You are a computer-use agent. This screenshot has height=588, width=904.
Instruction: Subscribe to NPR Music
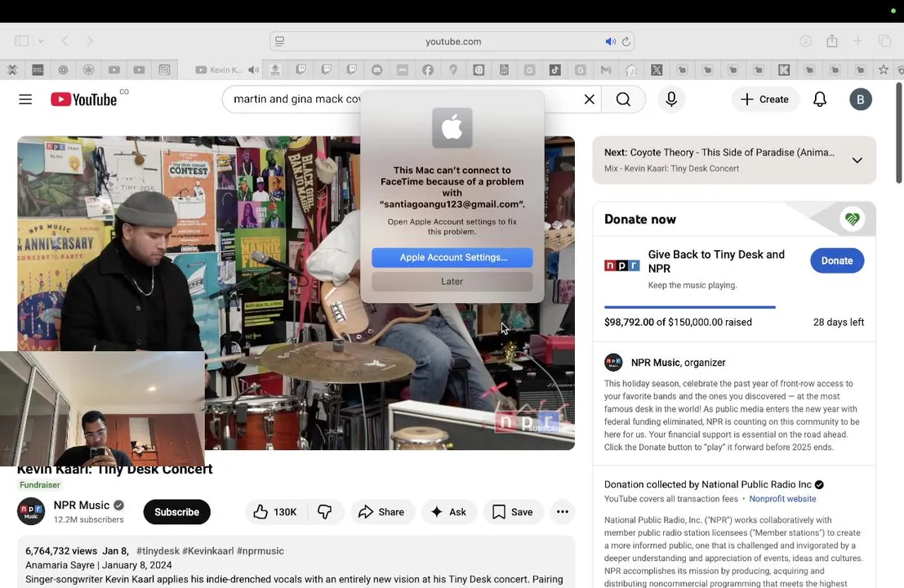click(176, 512)
